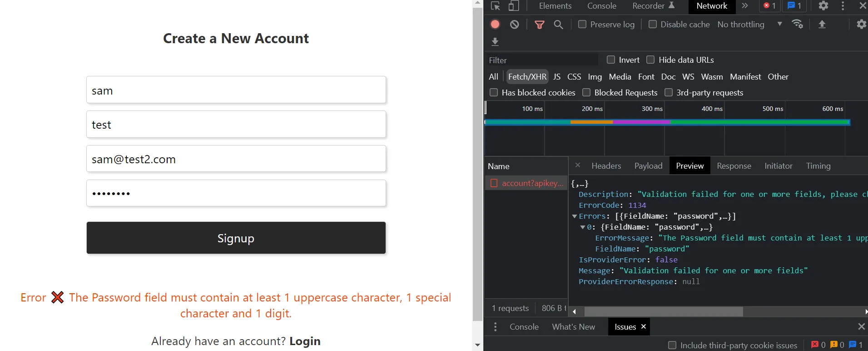868x351 pixels.
Task: Switch to the Console tab at top
Action: tap(601, 6)
